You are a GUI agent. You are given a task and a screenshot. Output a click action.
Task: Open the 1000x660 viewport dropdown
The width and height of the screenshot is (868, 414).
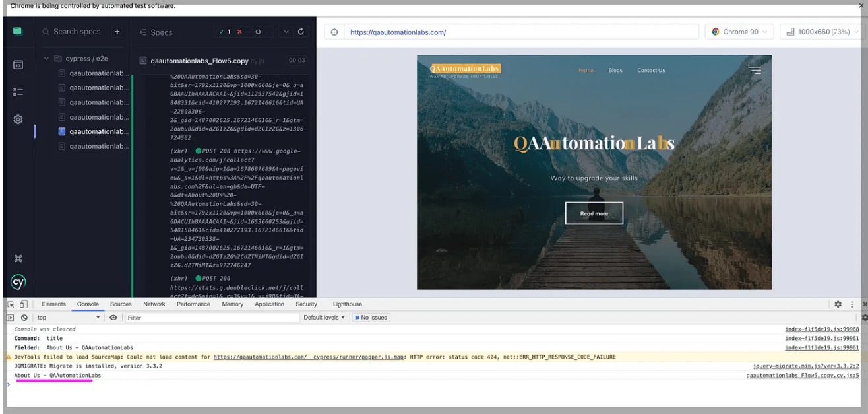click(823, 32)
